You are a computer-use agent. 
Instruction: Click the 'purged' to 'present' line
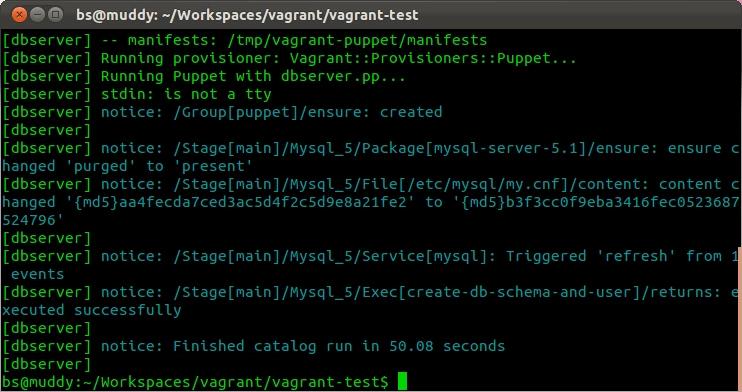[127, 166]
